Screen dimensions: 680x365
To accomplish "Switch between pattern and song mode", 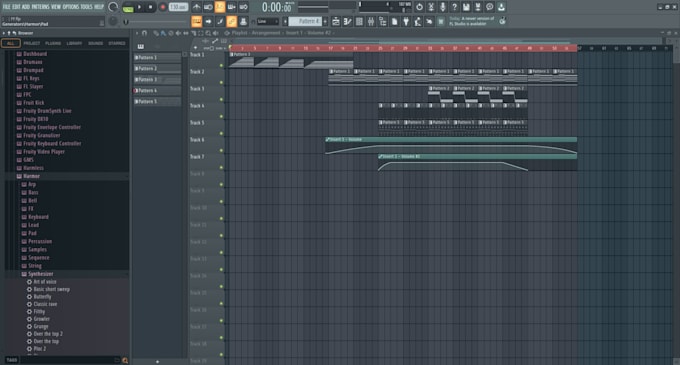I will coord(128,7).
